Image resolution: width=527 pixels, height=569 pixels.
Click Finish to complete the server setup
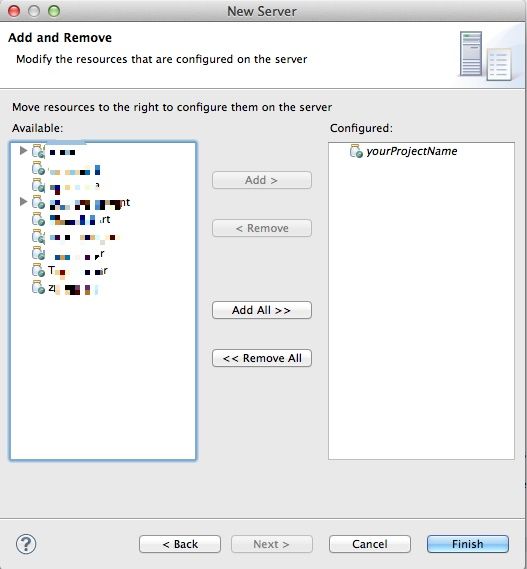tap(468, 544)
